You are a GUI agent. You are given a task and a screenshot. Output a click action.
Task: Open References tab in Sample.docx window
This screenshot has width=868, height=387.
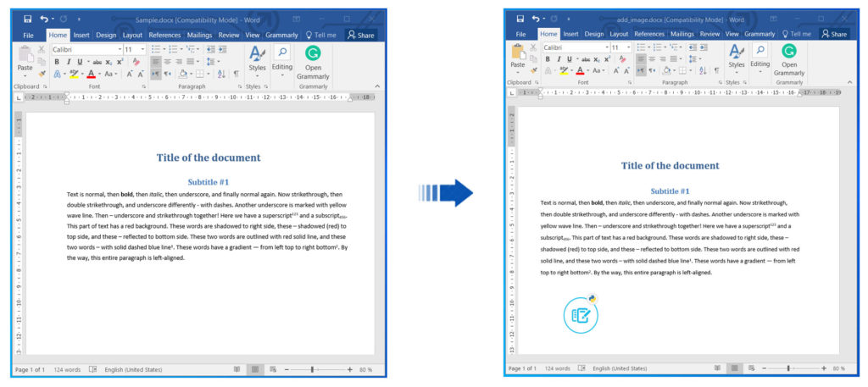[164, 36]
